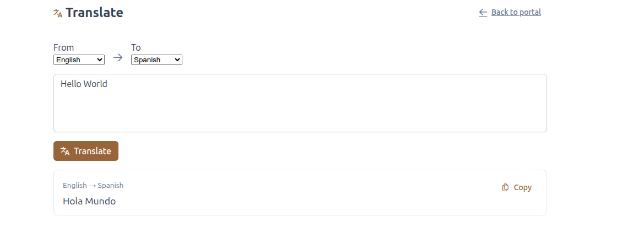This screenshot has width=644, height=227.
Task: Click the Translate page heading text
Action: pos(94,13)
